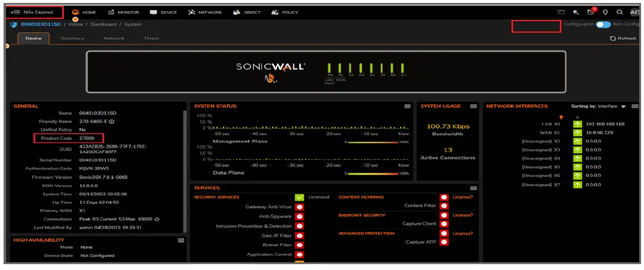Image resolution: width=644 pixels, height=270 pixels.
Task: Click the info icon beside Friendly Name 270-0405-E
Action: click(x=111, y=121)
